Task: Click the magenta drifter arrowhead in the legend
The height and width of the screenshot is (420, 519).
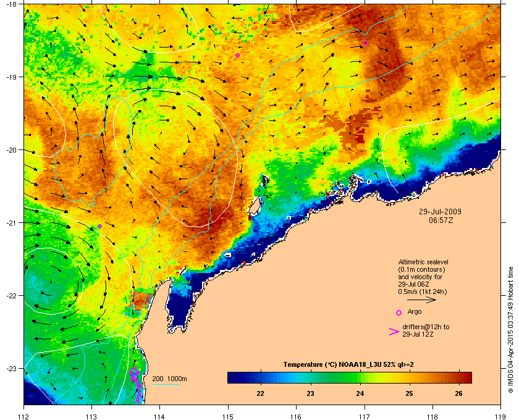Action: point(394,332)
